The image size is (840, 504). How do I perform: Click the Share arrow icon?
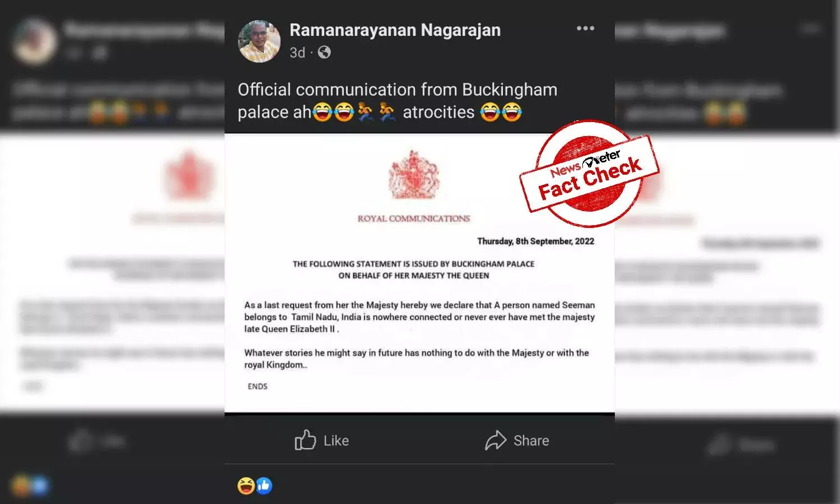point(496,440)
